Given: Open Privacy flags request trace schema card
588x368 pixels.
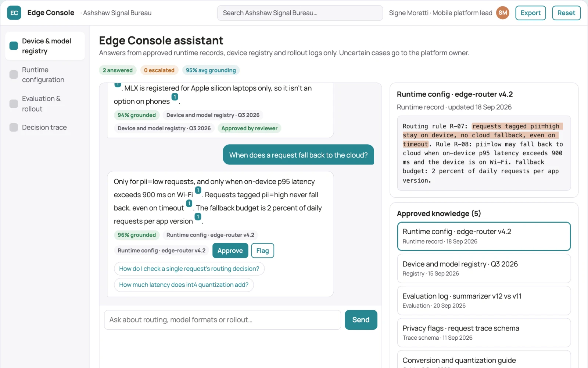Looking at the screenshot, I should 484,332.
